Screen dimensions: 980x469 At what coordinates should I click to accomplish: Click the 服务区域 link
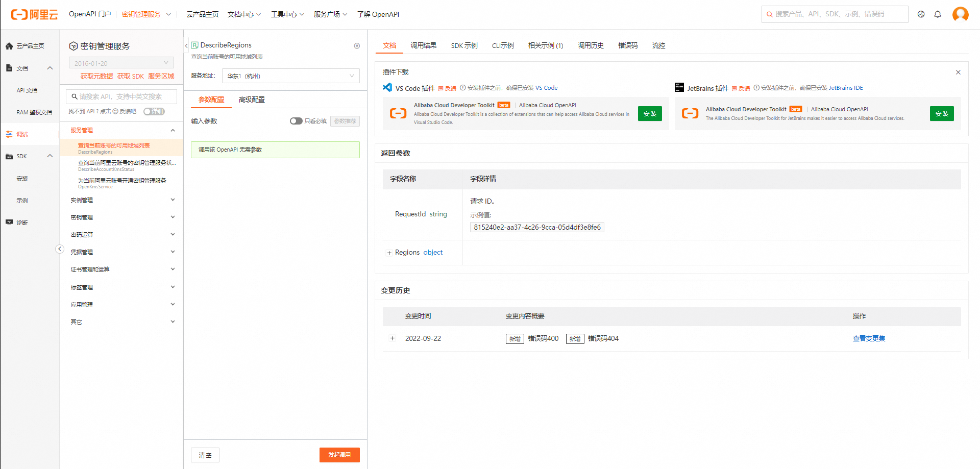pos(161,76)
